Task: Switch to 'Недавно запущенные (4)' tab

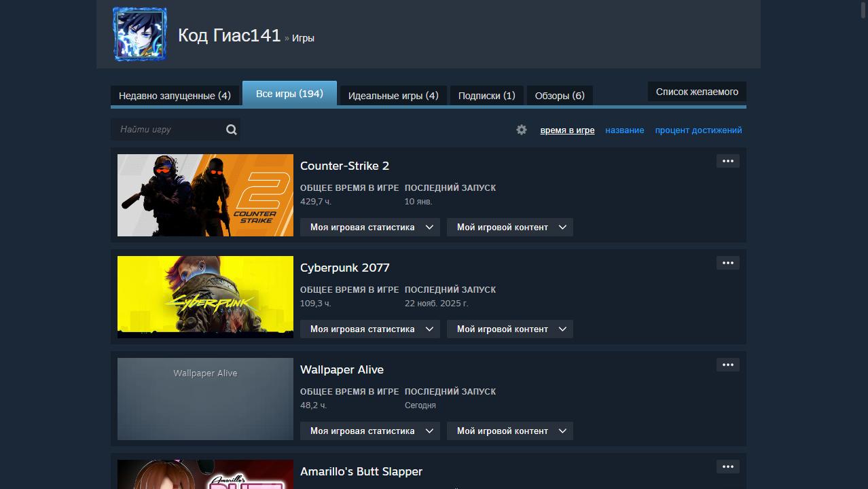Action: point(175,96)
